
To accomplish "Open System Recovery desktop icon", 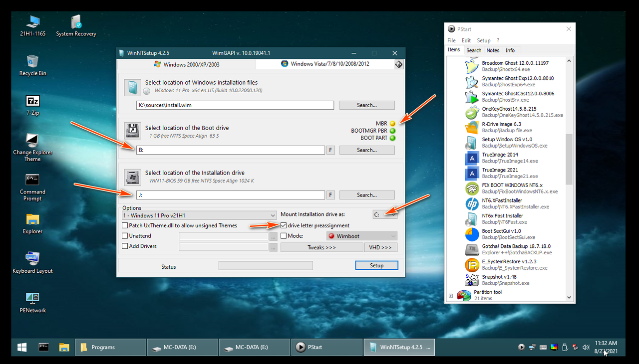I will click(76, 26).
